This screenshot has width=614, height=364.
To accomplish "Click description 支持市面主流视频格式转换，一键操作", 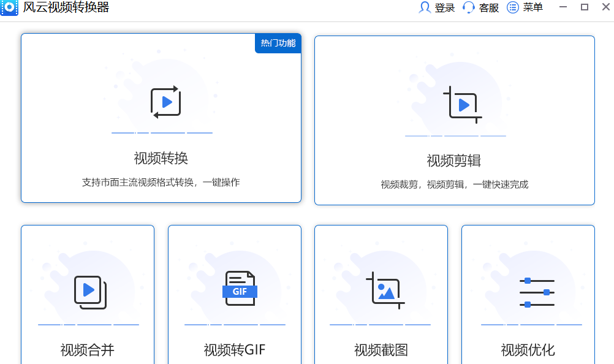I will click(161, 183).
